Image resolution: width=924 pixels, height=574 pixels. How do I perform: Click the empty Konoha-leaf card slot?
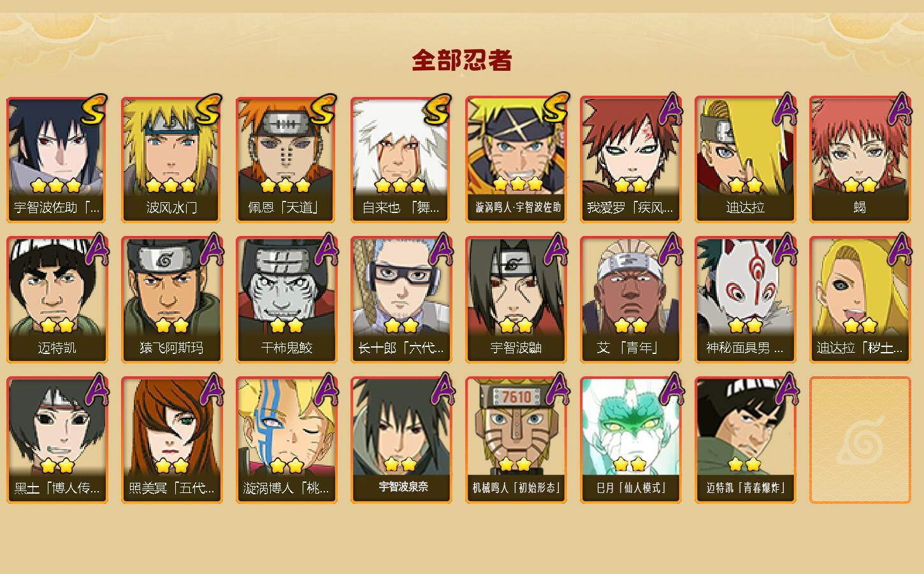coord(860,440)
